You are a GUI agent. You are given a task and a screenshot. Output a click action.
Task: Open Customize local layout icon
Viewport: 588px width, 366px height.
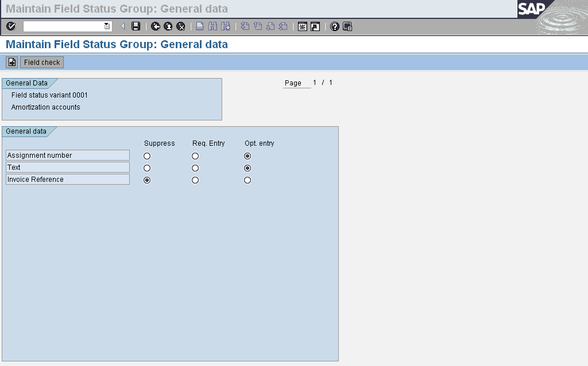(347, 26)
